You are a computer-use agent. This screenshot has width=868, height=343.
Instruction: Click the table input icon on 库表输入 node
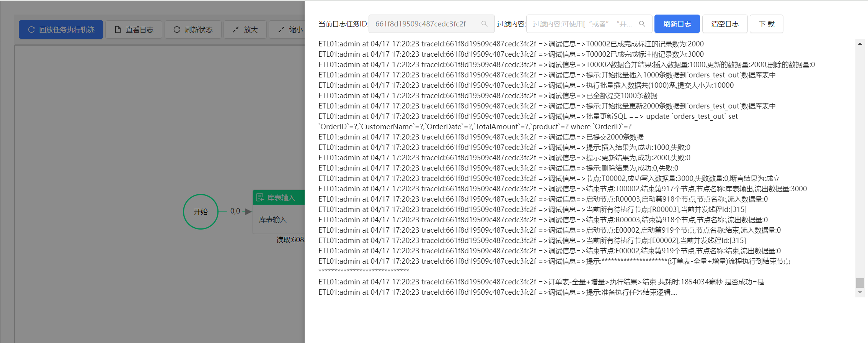coord(260,197)
